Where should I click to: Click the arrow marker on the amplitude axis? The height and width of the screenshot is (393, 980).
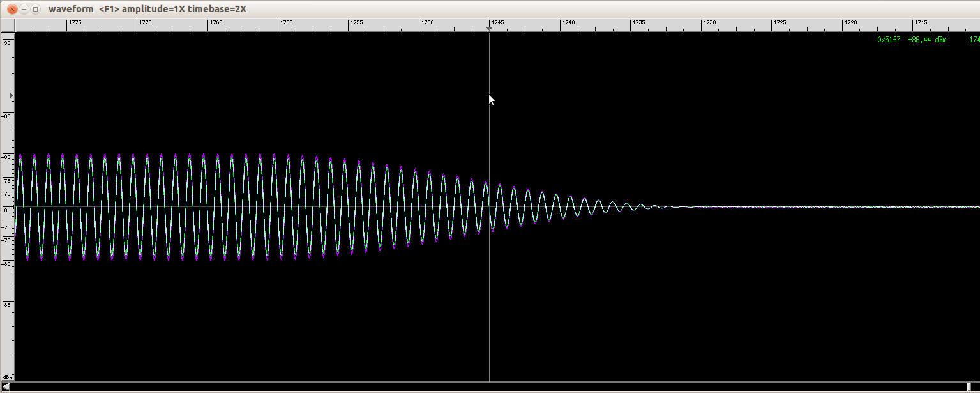point(11,95)
